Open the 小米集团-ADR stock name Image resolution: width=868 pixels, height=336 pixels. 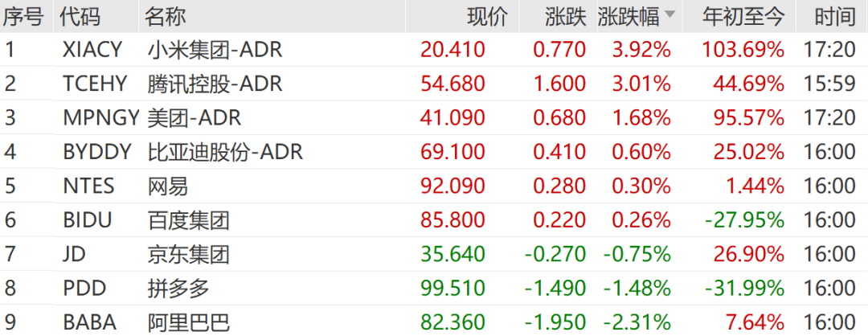click(x=215, y=50)
